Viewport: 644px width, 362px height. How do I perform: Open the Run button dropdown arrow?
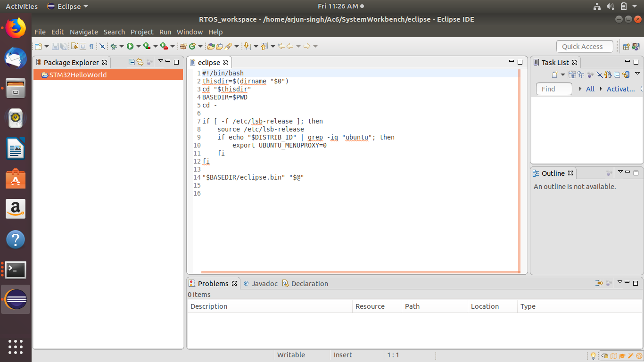click(x=138, y=46)
